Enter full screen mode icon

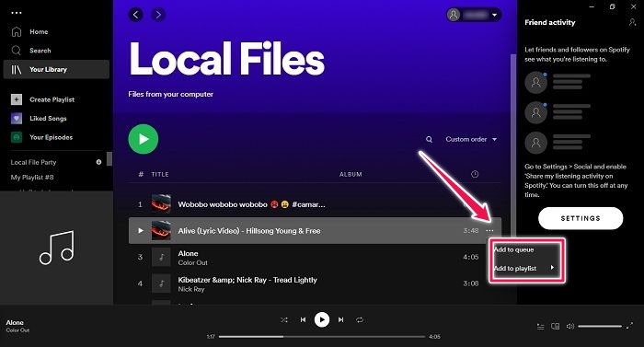pos(629,327)
